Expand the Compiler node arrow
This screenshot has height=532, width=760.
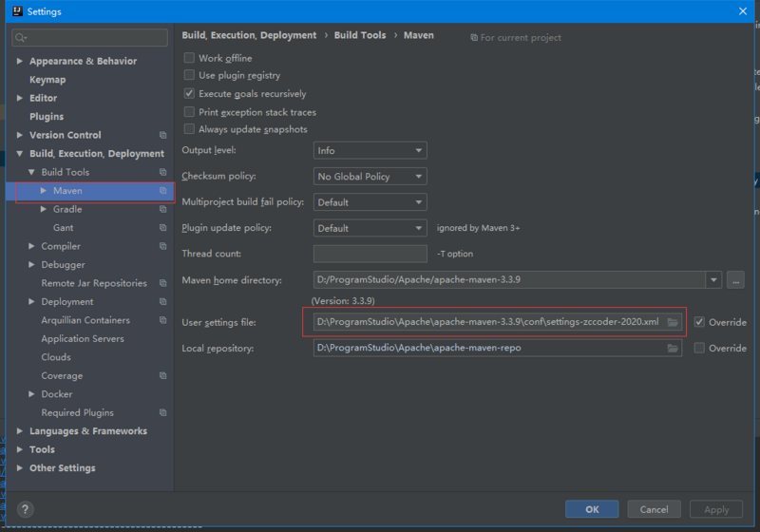(31, 246)
